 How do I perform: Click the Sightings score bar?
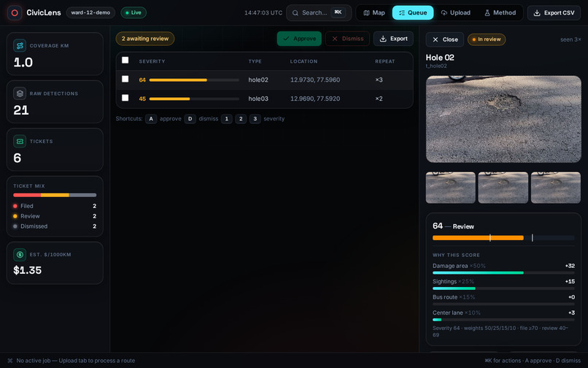[x=503, y=288]
